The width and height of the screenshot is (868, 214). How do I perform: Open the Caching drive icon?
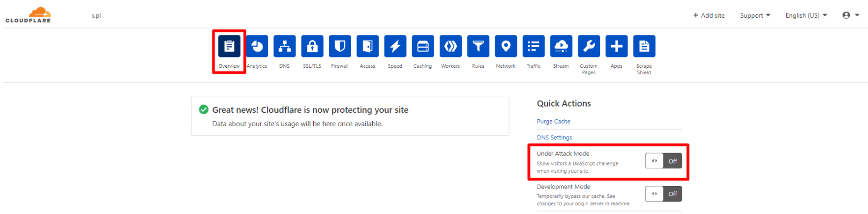423,46
